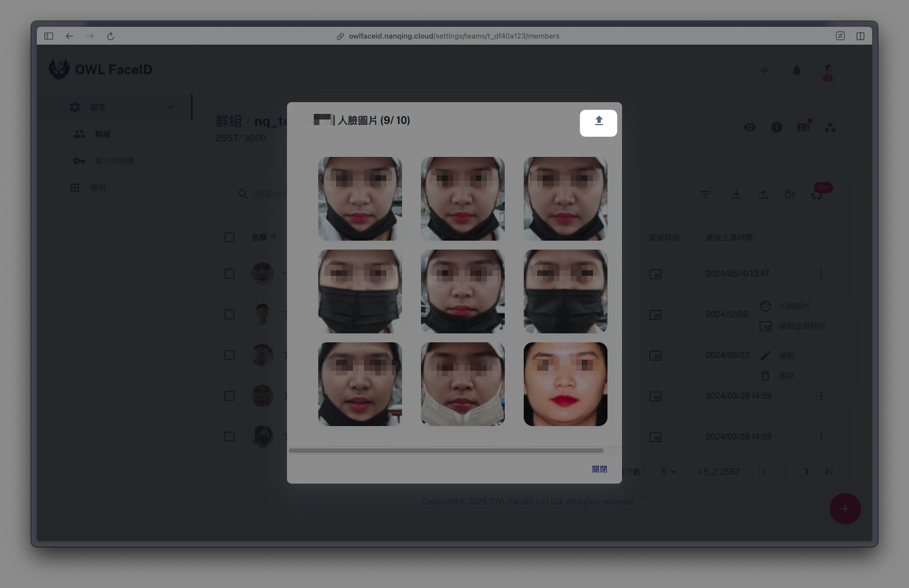Screen dimensions: 909x588
Task: Click the eye preview icon above the table
Action: [749, 127]
